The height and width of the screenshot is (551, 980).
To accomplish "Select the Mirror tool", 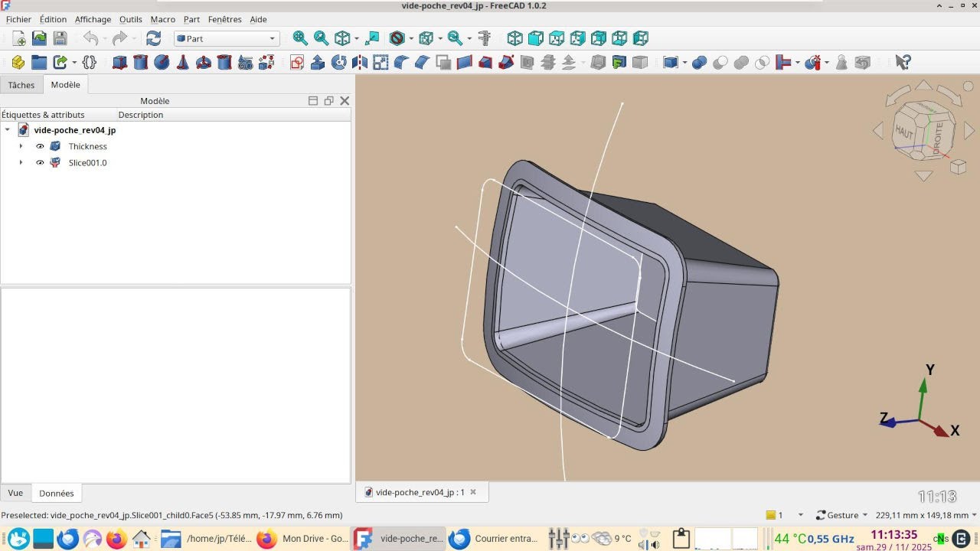I will click(x=359, y=63).
